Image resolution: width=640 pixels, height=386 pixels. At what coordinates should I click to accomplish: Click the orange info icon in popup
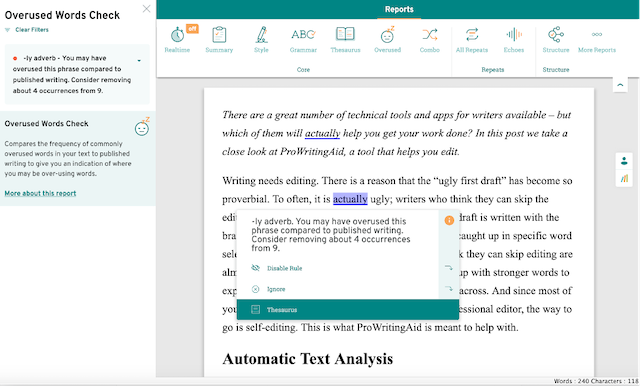pyautogui.click(x=449, y=220)
